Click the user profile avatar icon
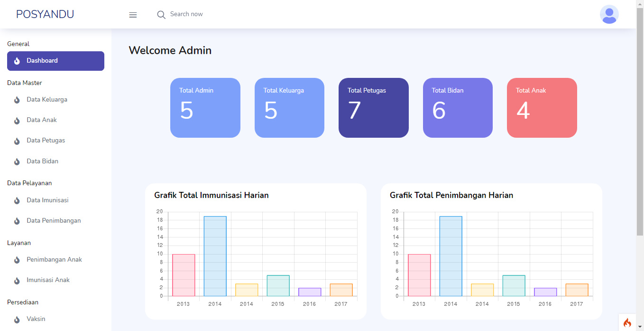Image resolution: width=644 pixels, height=331 pixels. pyautogui.click(x=609, y=14)
